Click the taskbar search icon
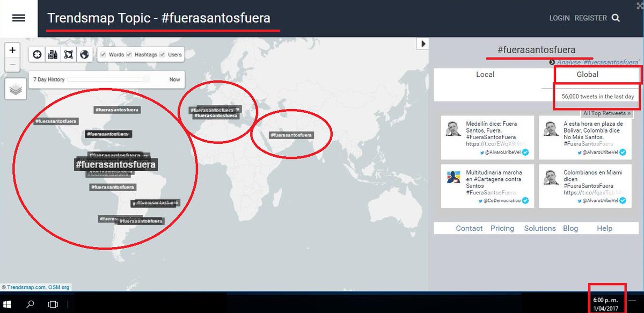Screen dimensions: 644x313 click(31, 304)
